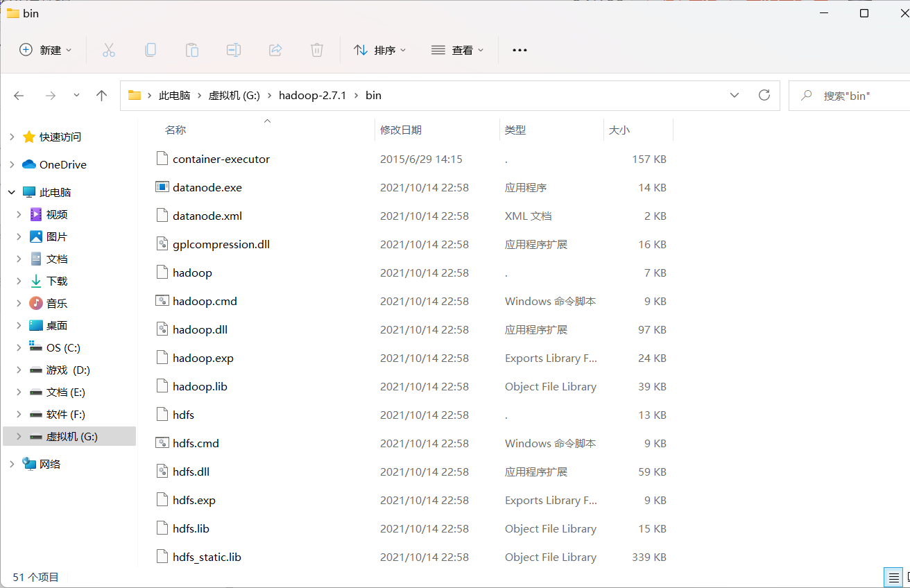This screenshot has width=910, height=588.
Task: Sort by 大小 column header
Action: click(x=619, y=130)
